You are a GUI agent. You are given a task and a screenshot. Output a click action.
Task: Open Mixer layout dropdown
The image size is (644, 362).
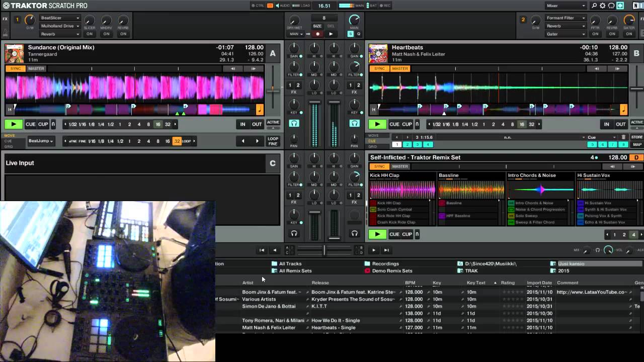coord(566,6)
